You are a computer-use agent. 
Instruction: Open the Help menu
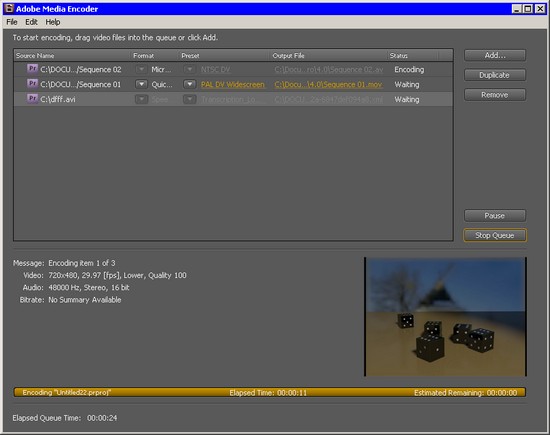click(x=53, y=22)
